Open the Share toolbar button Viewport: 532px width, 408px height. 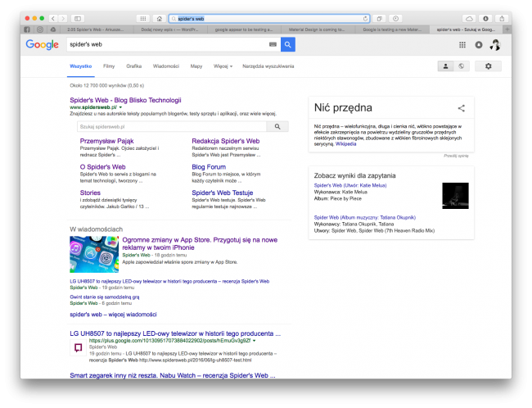coord(502,18)
